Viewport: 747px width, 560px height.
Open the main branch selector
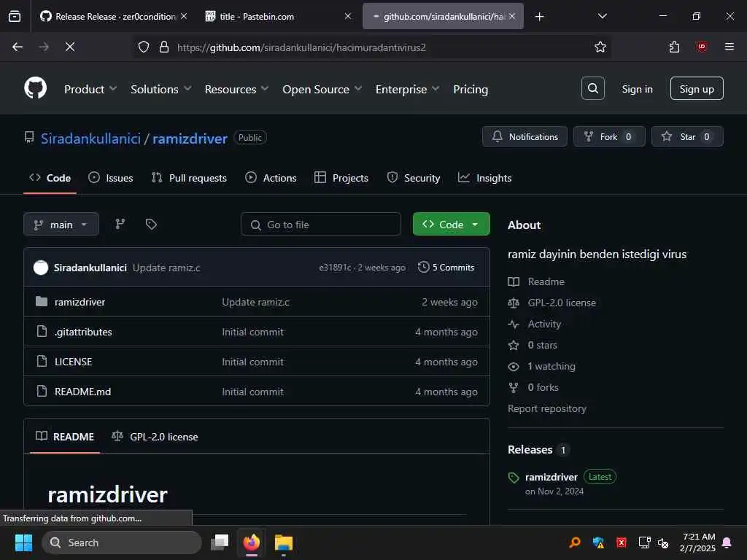coord(61,225)
